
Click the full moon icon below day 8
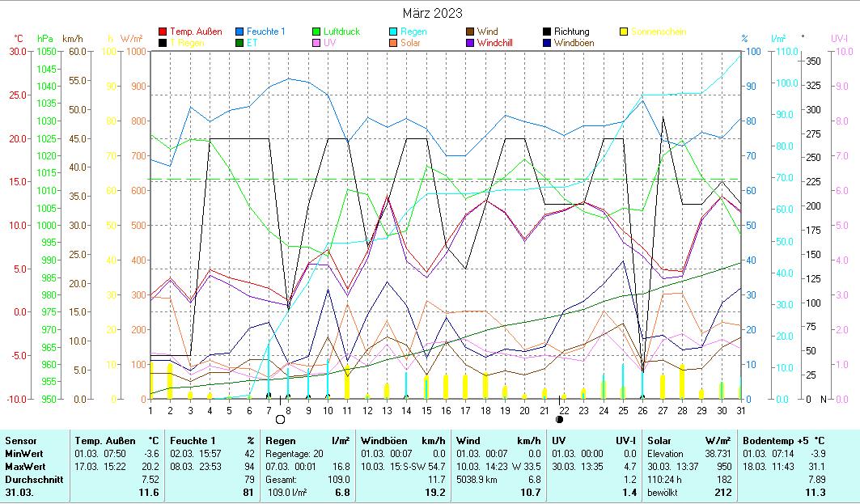pos(281,420)
